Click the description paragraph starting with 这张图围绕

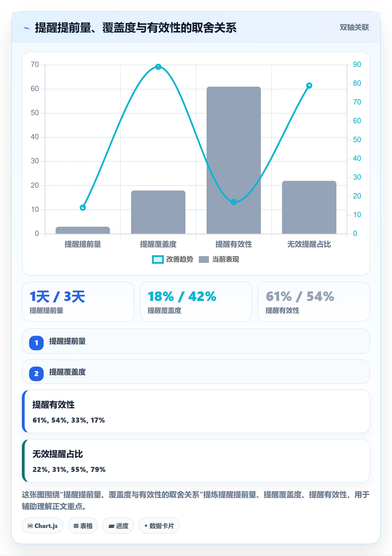tap(196, 501)
